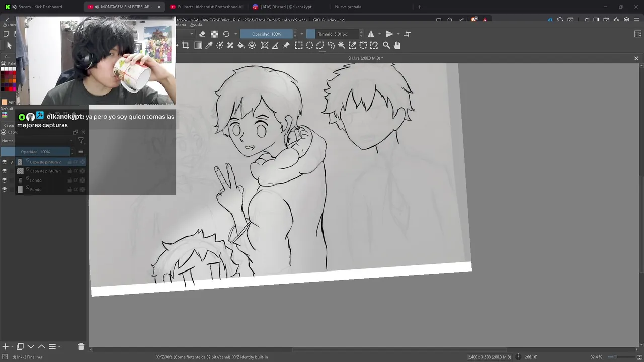Select the Gradient tool
Screen dimensions: 644x362
click(198, 45)
